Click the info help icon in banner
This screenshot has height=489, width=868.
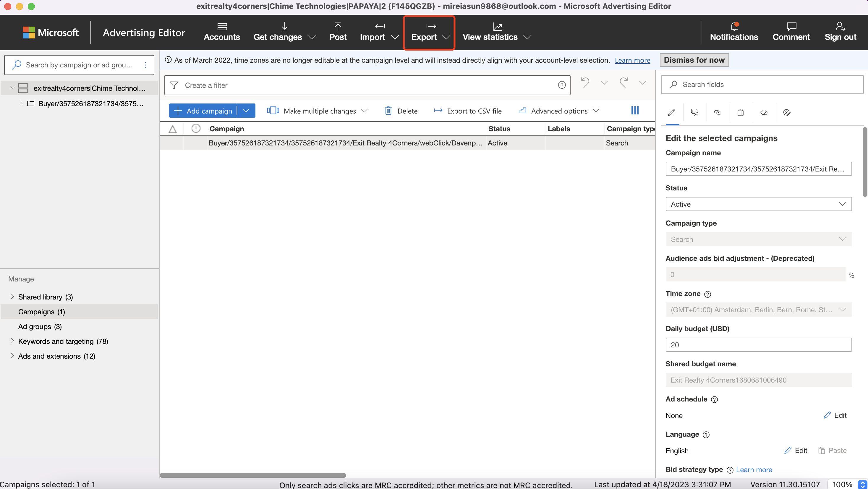(168, 60)
